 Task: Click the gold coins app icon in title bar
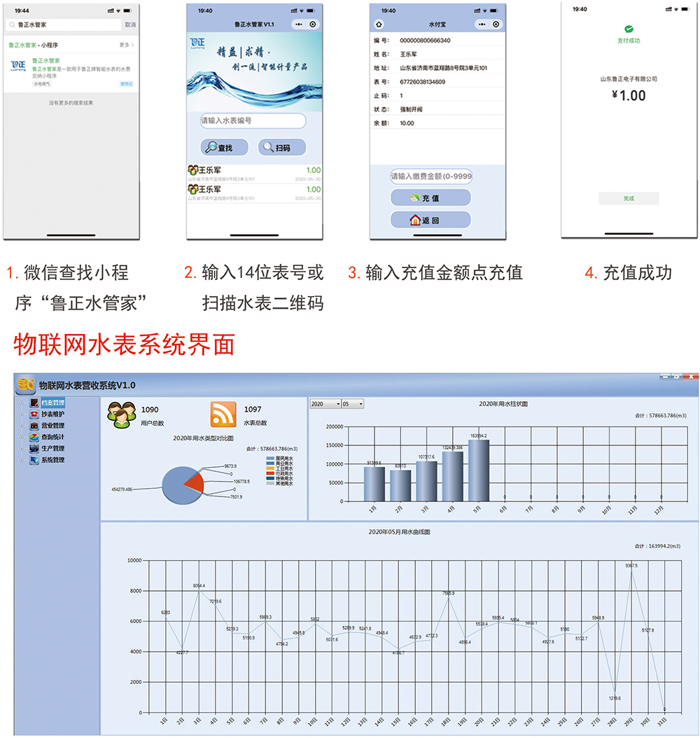pyautogui.click(x=26, y=384)
